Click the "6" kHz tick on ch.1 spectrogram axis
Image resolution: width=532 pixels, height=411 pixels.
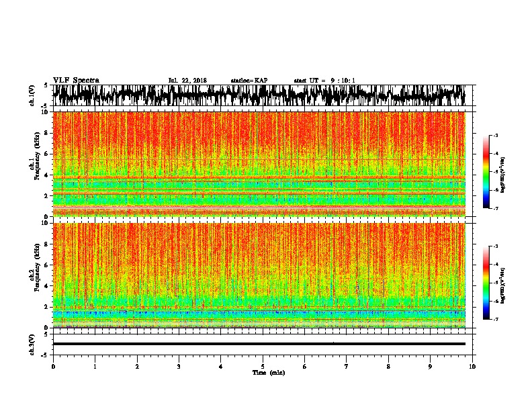47,154
